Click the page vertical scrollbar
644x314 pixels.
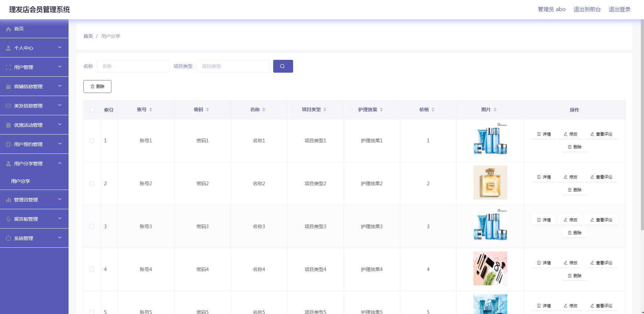(x=642, y=125)
